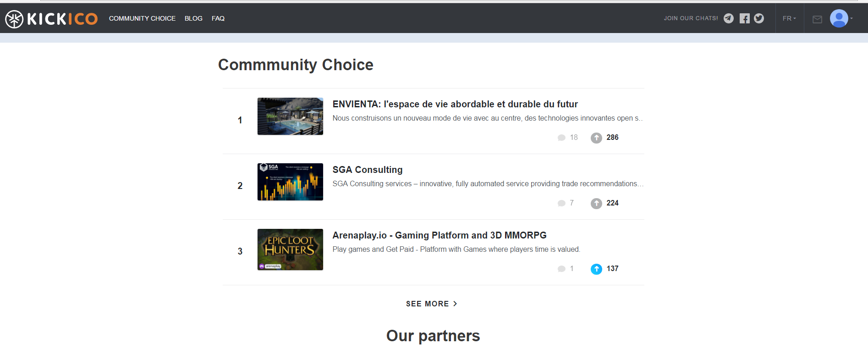Open the Telegram chat icon
This screenshot has height=355, width=868.
[729, 18]
